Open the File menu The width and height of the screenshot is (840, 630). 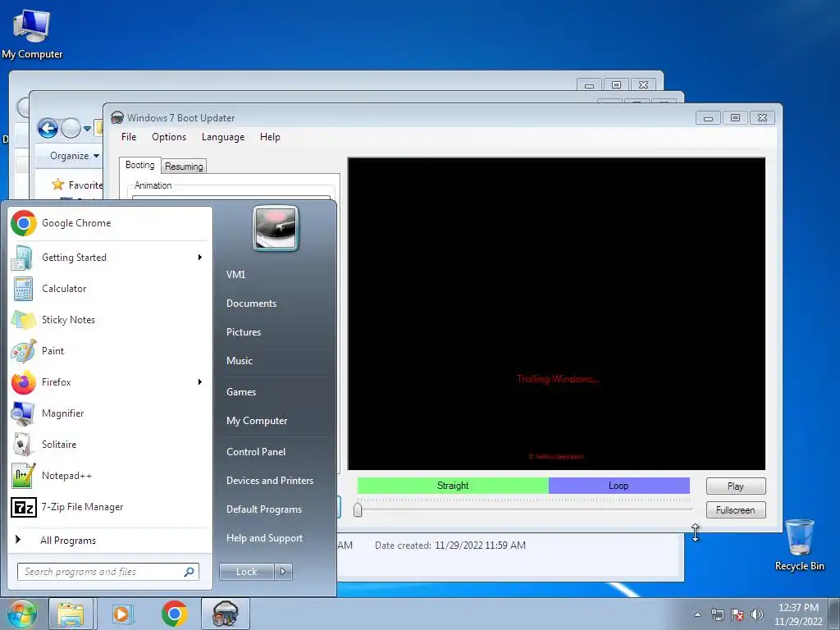[x=129, y=137]
